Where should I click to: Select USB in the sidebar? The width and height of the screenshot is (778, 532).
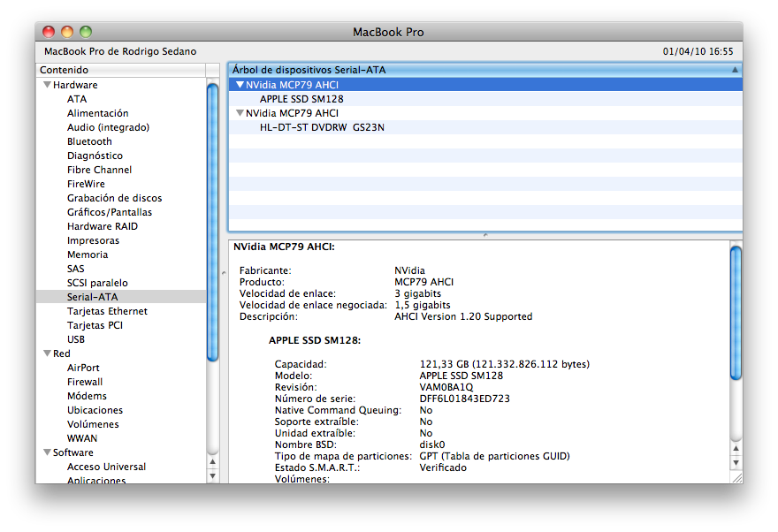pos(76,339)
